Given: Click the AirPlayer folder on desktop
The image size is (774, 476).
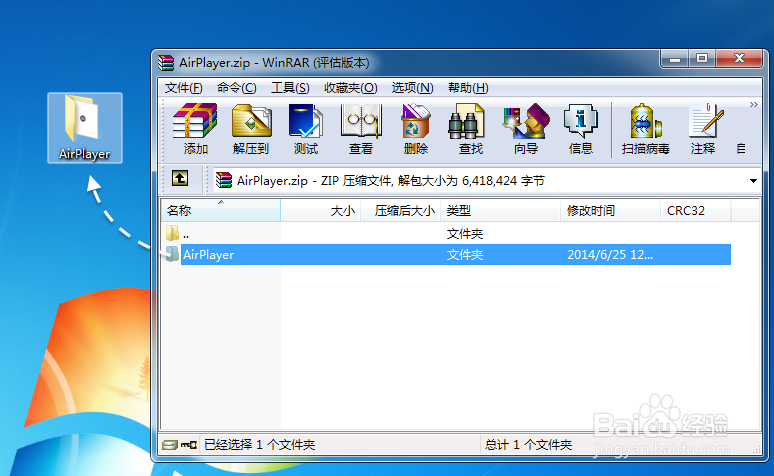Looking at the screenshot, I should point(84,128).
